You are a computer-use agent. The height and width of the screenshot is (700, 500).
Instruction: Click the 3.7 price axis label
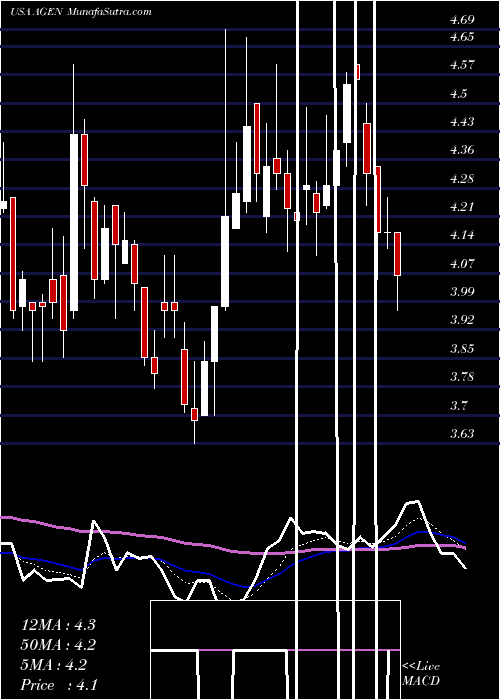[459, 405]
